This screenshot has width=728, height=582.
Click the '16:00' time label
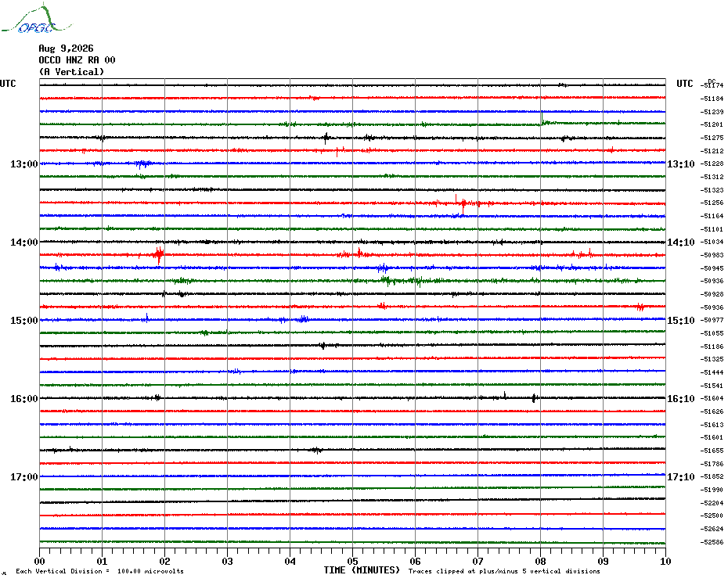pyautogui.click(x=24, y=399)
